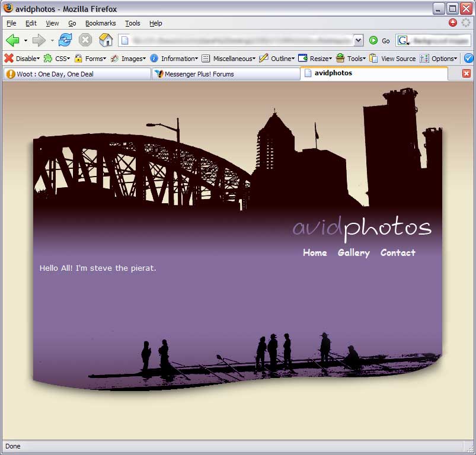The height and width of the screenshot is (455, 476).
Task: Open the Bookmarks menu
Action: (x=100, y=23)
